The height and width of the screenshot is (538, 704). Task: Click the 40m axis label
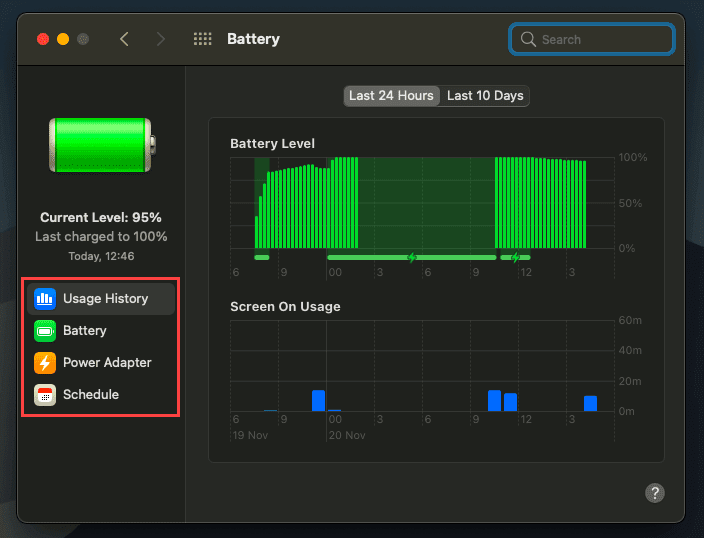[x=630, y=350]
